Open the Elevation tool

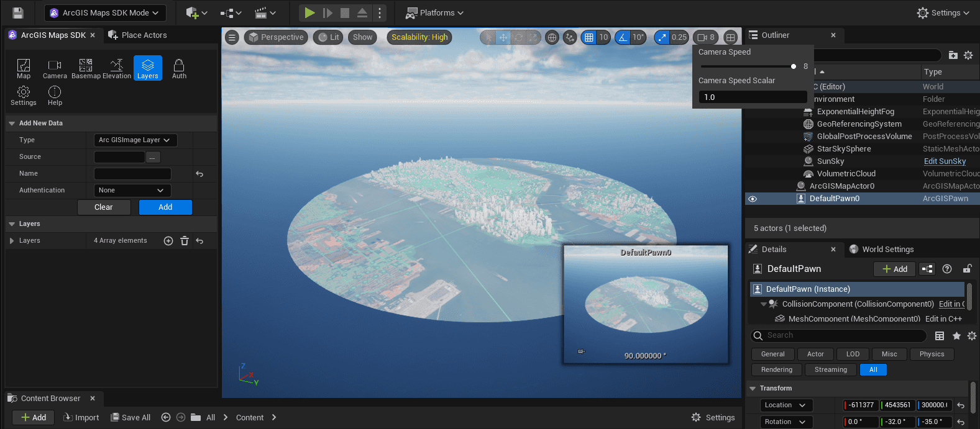pyautogui.click(x=117, y=68)
